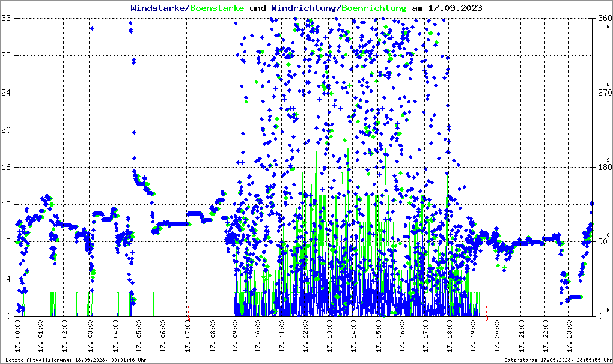613x364 pixels.
Task: Click the "17. 21:00" time axis label
Action: 522,336
